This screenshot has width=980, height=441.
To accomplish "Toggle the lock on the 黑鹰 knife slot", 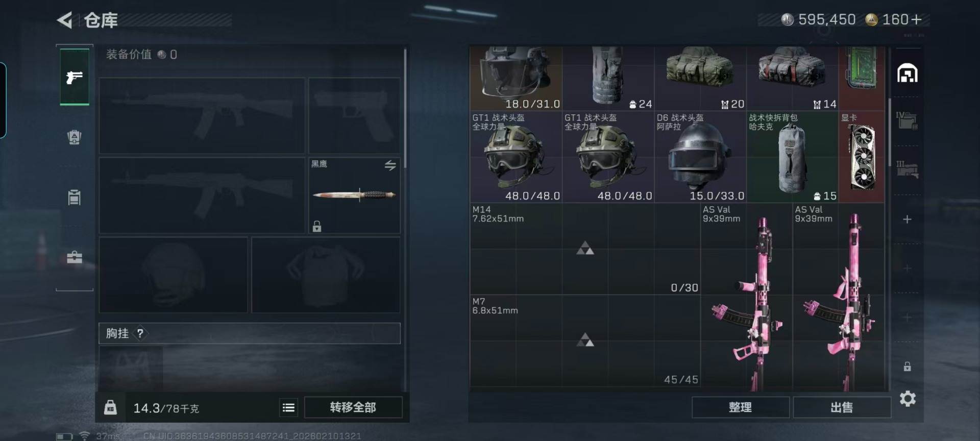I will tap(317, 226).
